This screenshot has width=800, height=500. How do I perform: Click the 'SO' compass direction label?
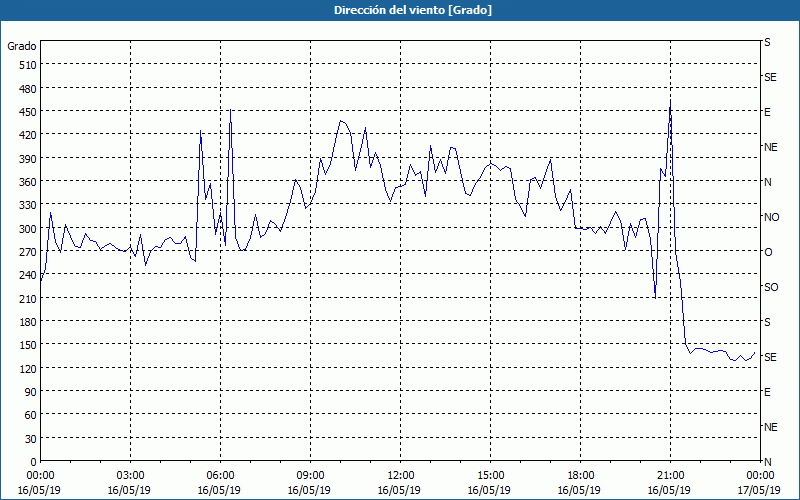click(771, 287)
